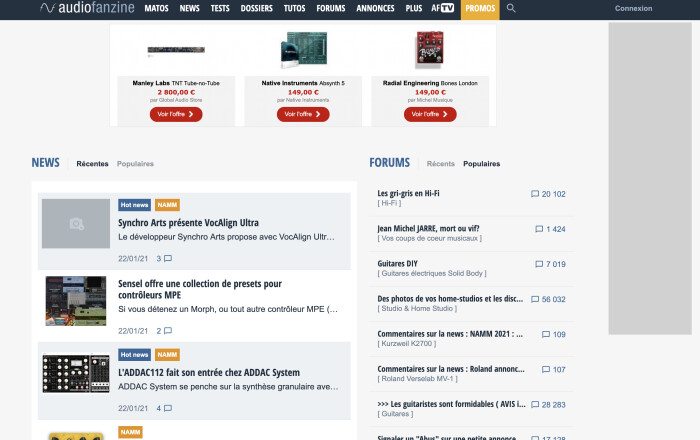Click the FORUMS section heading
This screenshot has height=440, width=700.
point(389,162)
